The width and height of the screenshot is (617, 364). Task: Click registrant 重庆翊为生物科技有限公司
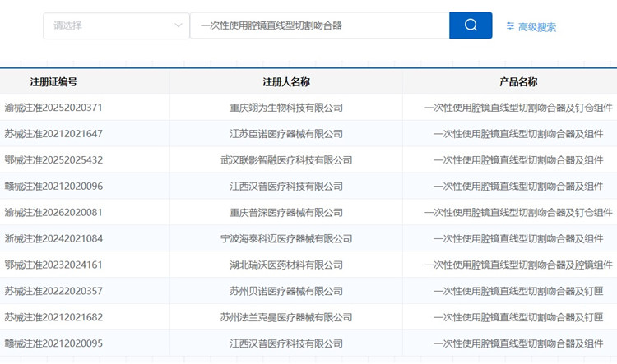(x=286, y=108)
